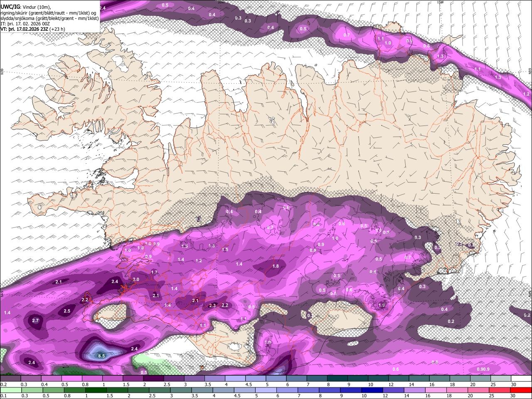Image resolution: width=532 pixels, height=399 pixels.
Task: Click the 2.5 label in the bottom legend row
Action: pos(152,396)
